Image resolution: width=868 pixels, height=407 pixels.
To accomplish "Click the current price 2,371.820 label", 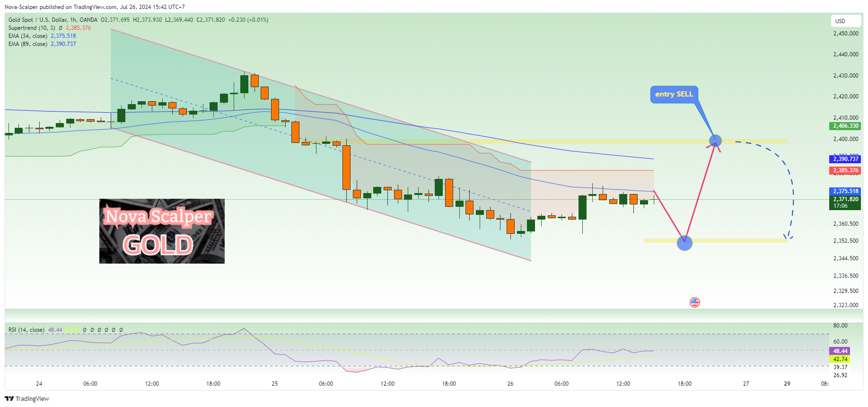I will [x=845, y=199].
